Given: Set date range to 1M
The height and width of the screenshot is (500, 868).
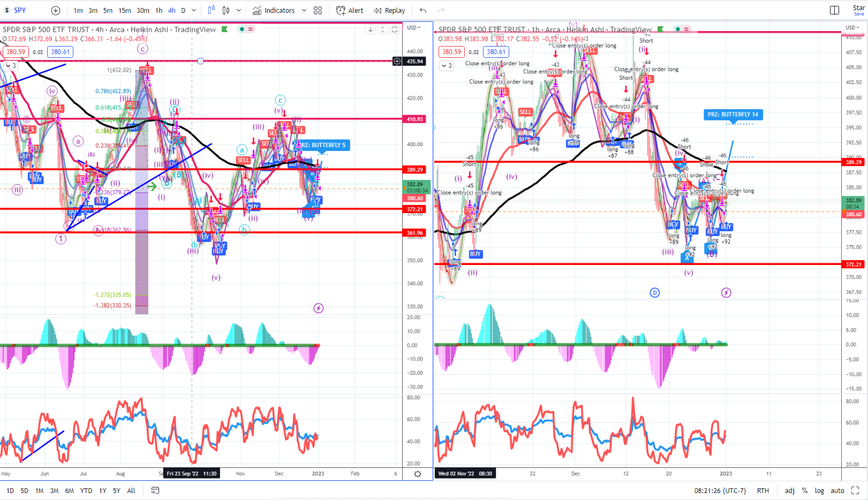Looking at the screenshot, I should click(39, 490).
